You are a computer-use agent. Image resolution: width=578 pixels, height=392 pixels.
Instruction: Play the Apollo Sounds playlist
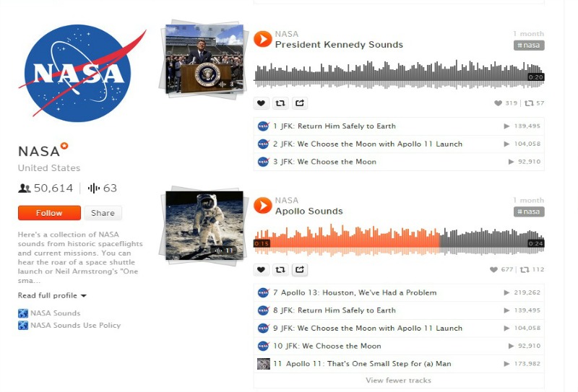coord(263,206)
